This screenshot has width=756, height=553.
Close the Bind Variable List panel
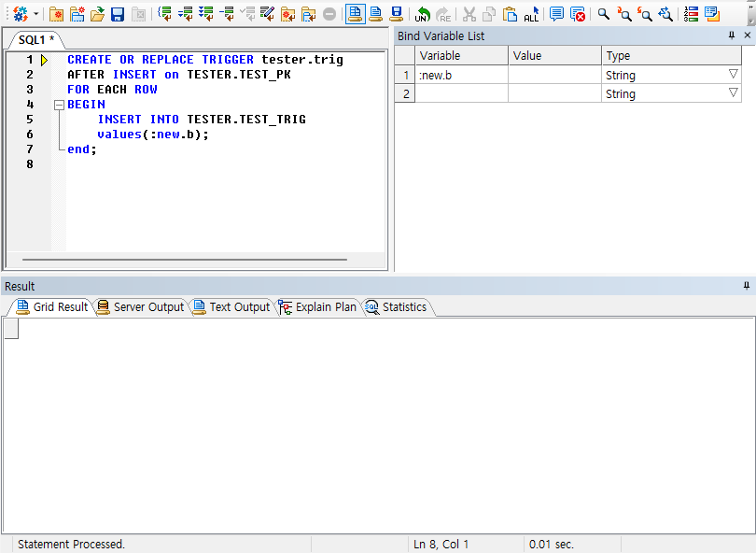(x=747, y=35)
